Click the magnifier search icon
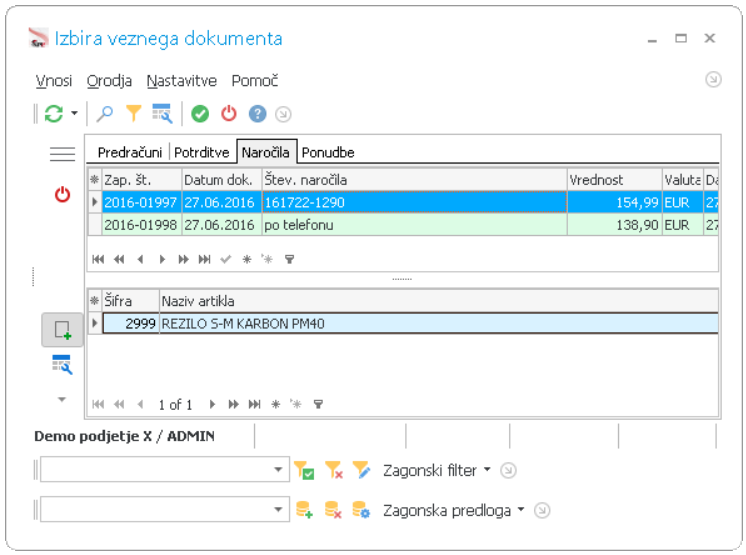 105,114
